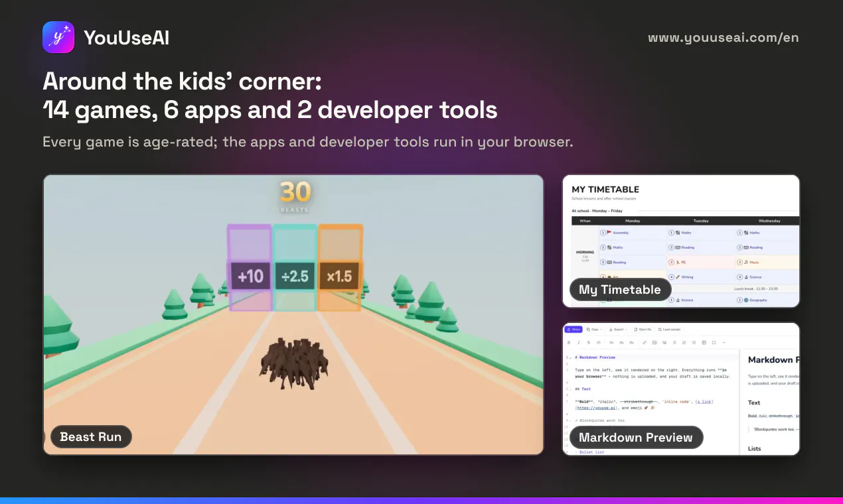843x504 pixels.
Task: Click the MORNING time block label
Action: pyautogui.click(x=585, y=252)
